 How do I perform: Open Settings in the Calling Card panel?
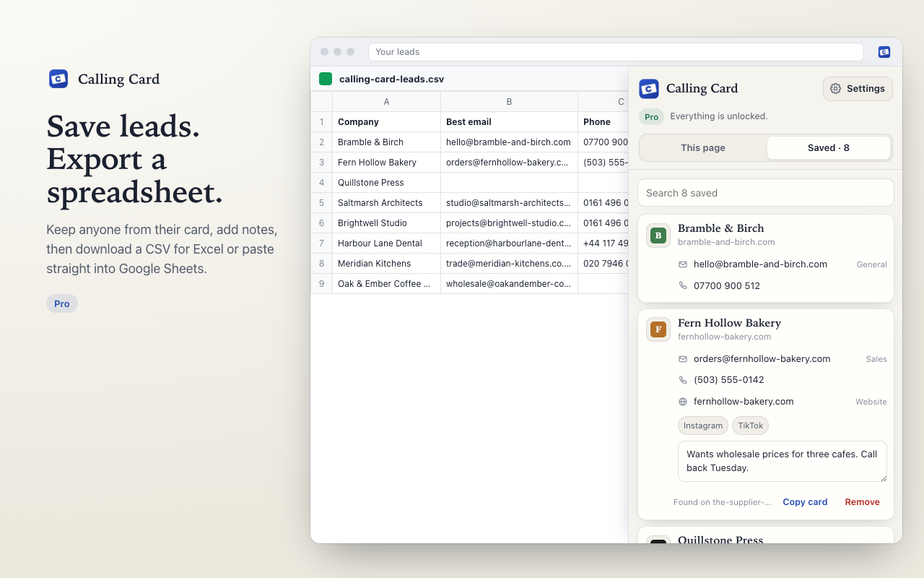[858, 89]
